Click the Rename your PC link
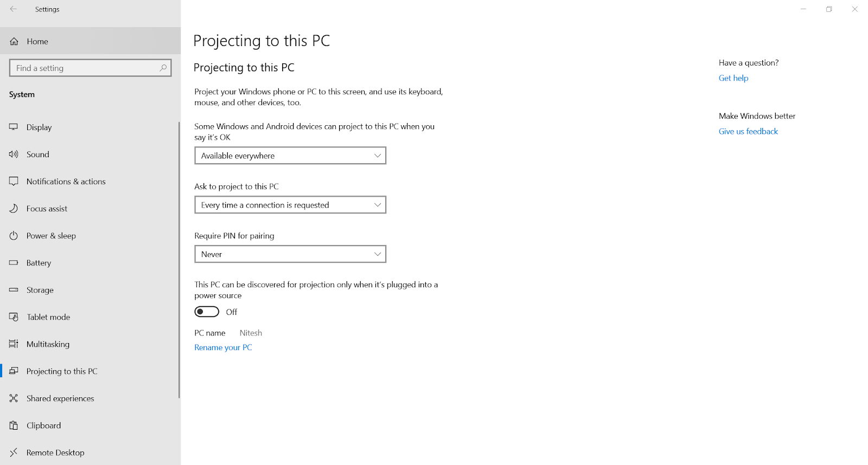The width and height of the screenshot is (868, 465). click(223, 347)
